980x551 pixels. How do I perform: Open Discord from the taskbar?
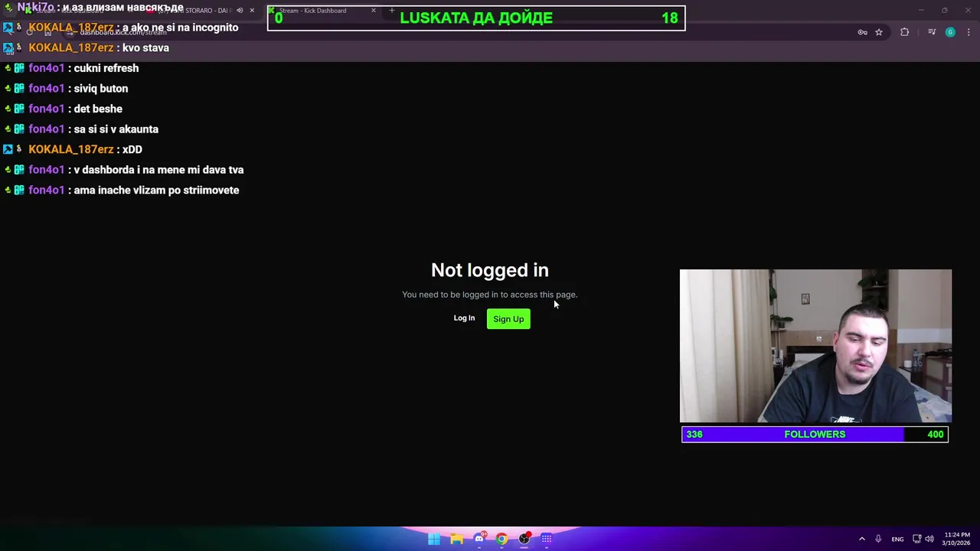pyautogui.click(x=479, y=539)
